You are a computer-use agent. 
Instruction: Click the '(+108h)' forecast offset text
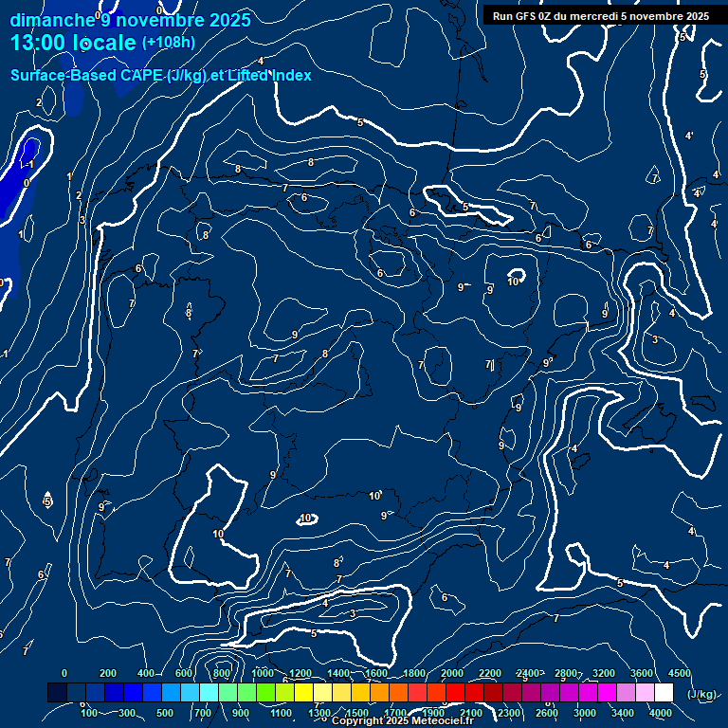(x=168, y=43)
